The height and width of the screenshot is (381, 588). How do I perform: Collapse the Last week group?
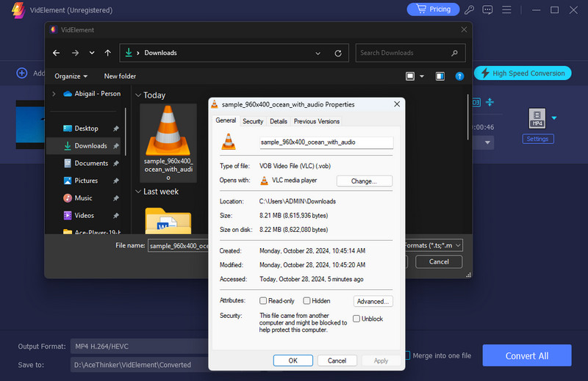click(138, 192)
